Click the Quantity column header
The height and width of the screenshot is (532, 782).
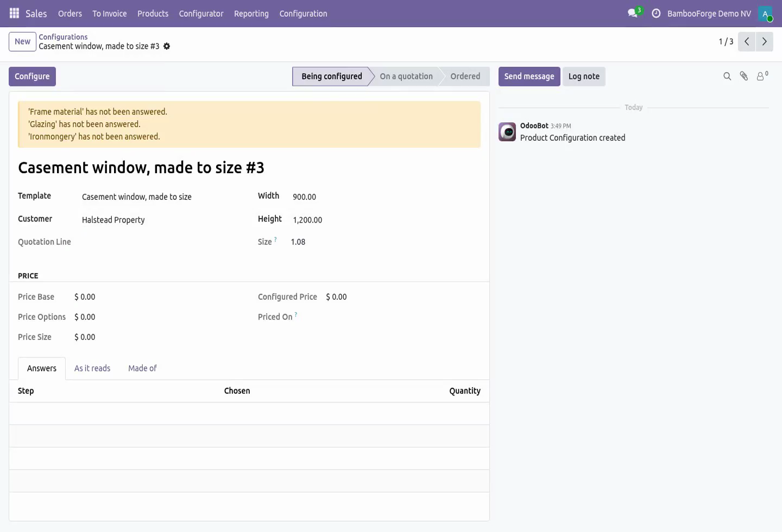465,391
